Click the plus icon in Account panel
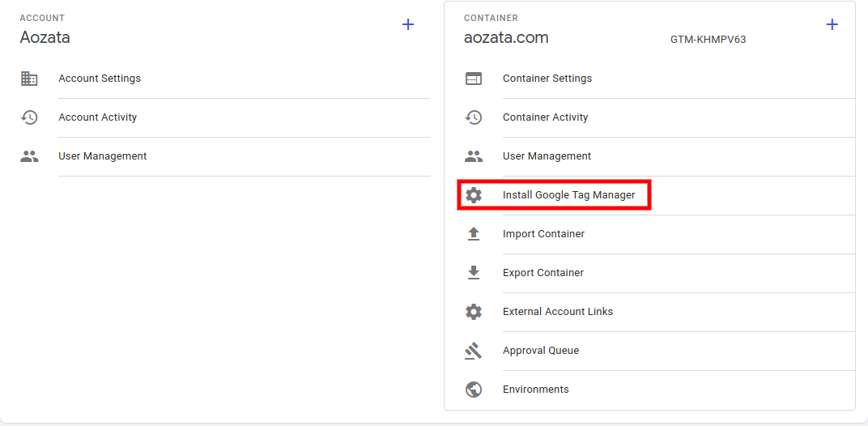Viewport: 868px width, 426px height. click(x=408, y=24)
